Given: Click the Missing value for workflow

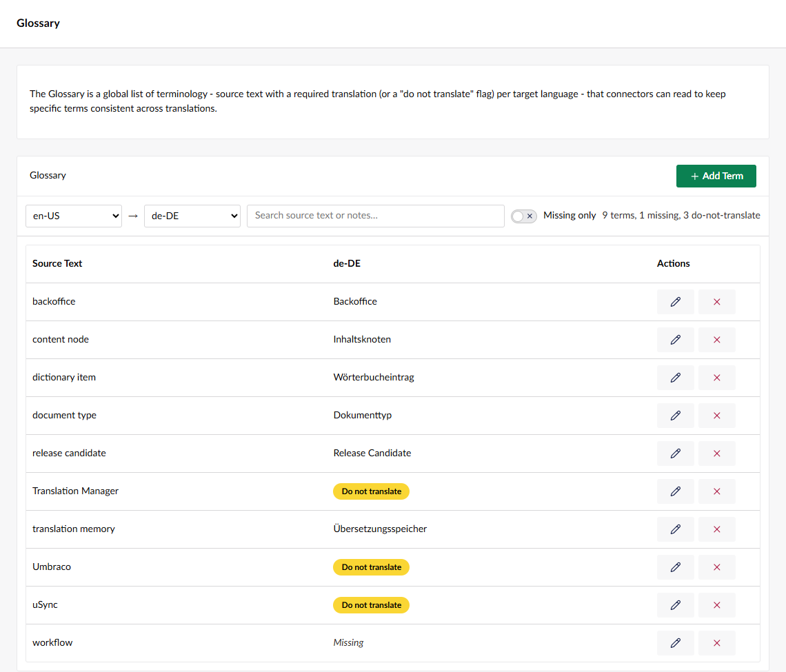Looking at the screenshot, I should point(348,642).
